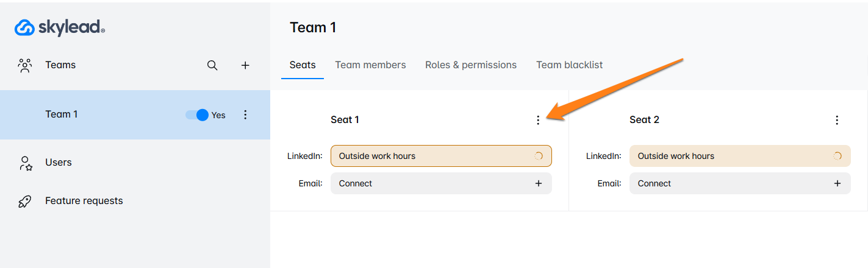
Task: Click the plus icon to add team
Action: 245,65
